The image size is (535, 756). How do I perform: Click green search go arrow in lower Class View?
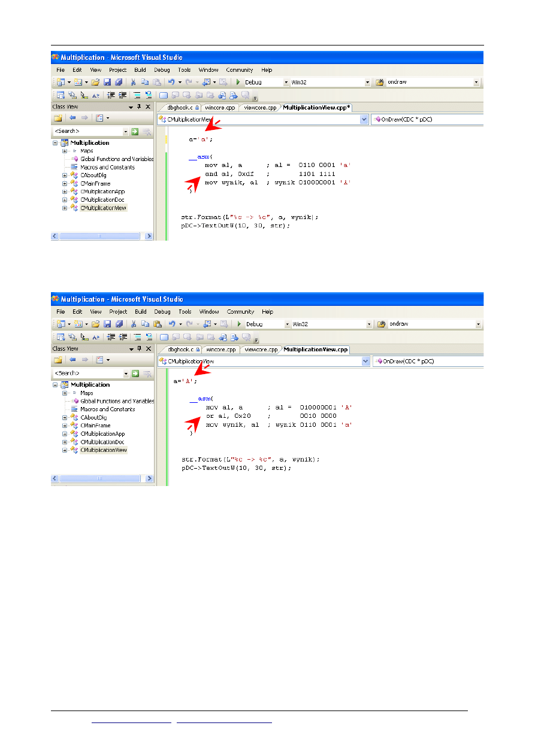[x=135, y=374]
